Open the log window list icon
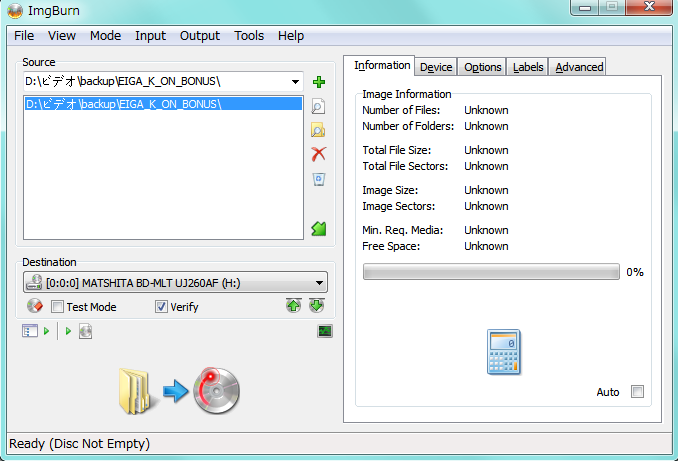 (x=29, y=331)
